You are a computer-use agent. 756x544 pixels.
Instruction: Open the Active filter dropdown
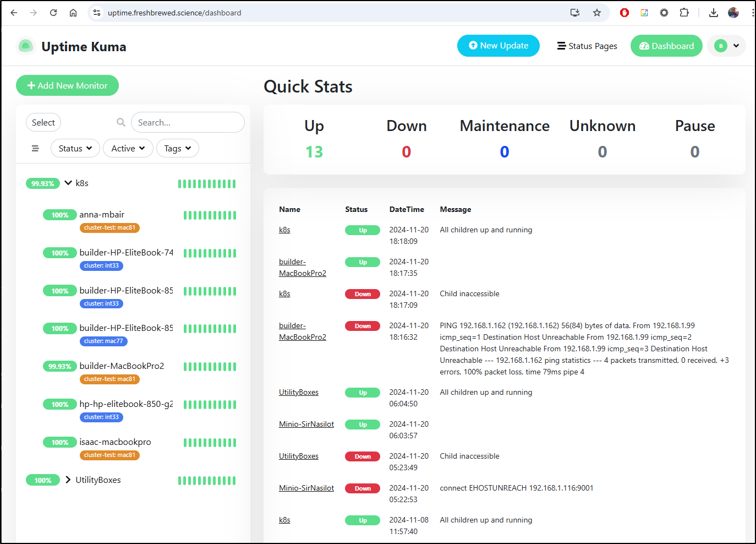pyautogui.click(x=128, y=148)
